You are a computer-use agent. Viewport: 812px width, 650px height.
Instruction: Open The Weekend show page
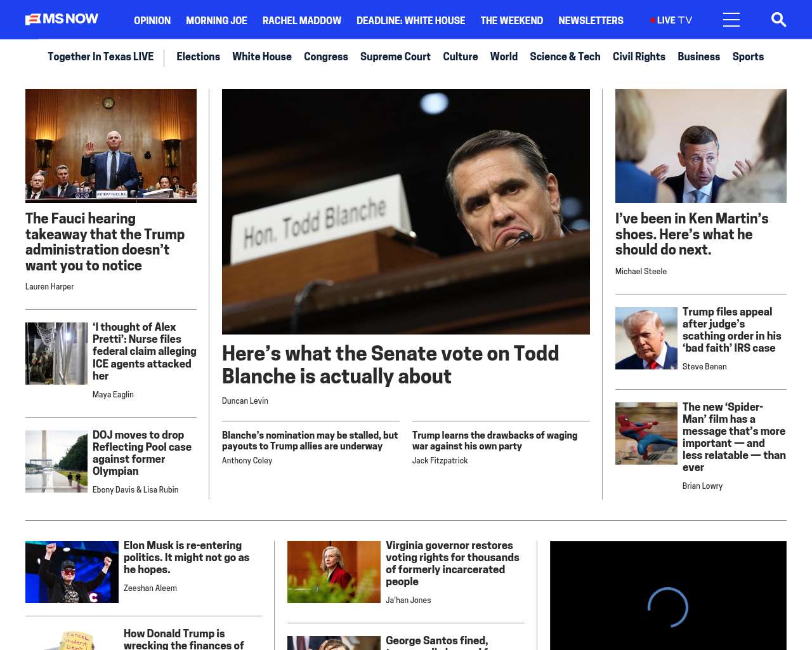[x=511, y=20]
